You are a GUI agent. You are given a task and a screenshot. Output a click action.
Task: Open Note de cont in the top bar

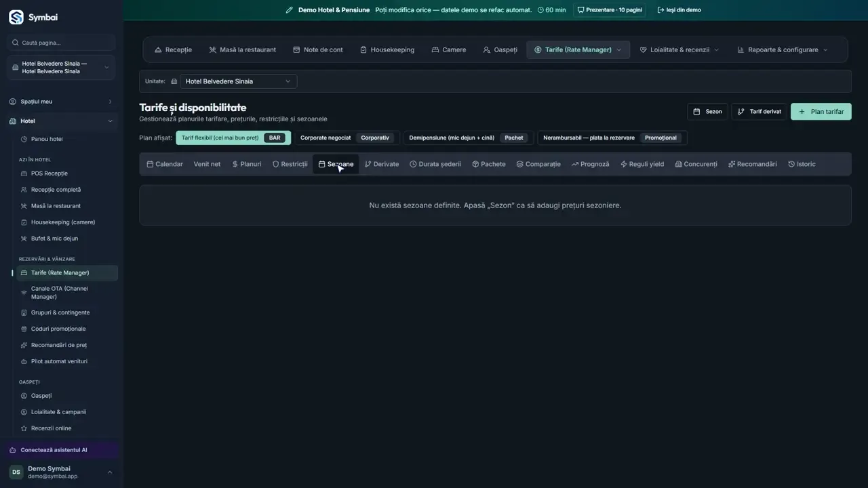pos(318,49)
